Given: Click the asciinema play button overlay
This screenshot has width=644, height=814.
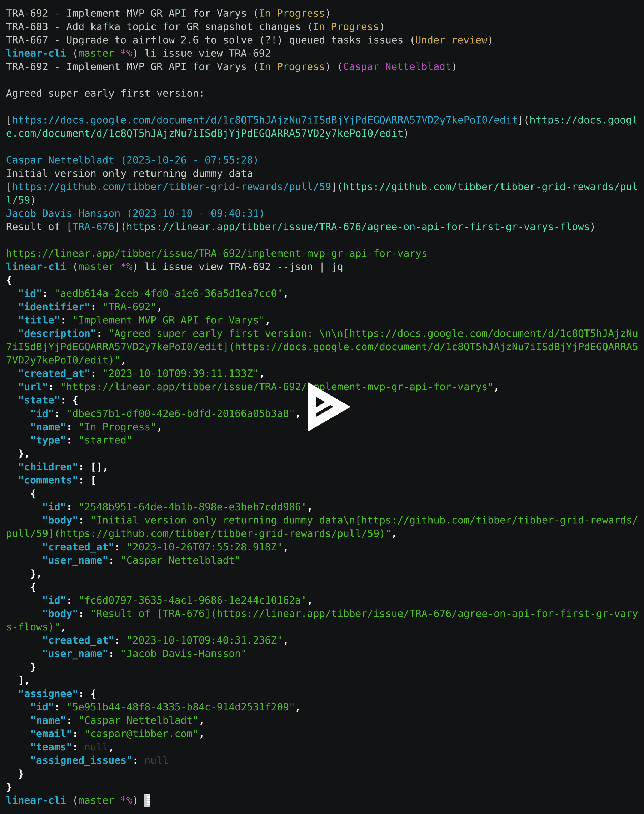Looking at the screenshot, I should pos(328,407).
